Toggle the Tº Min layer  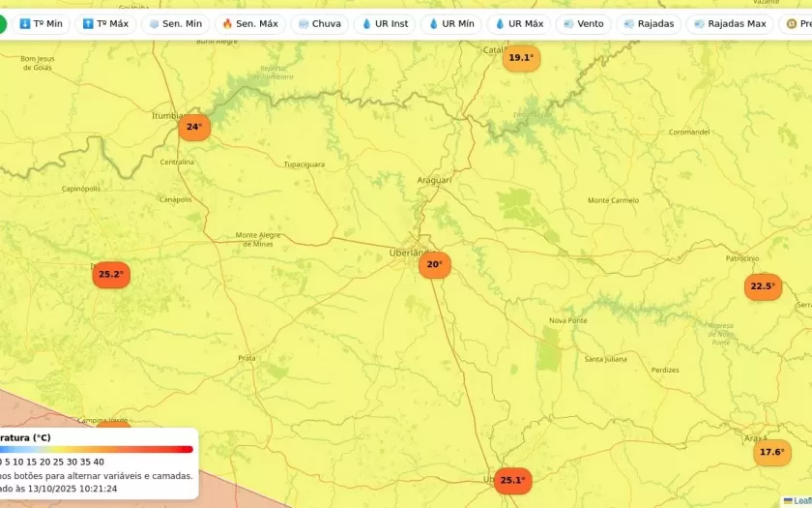pyautogui.click(x=41, y=23)
